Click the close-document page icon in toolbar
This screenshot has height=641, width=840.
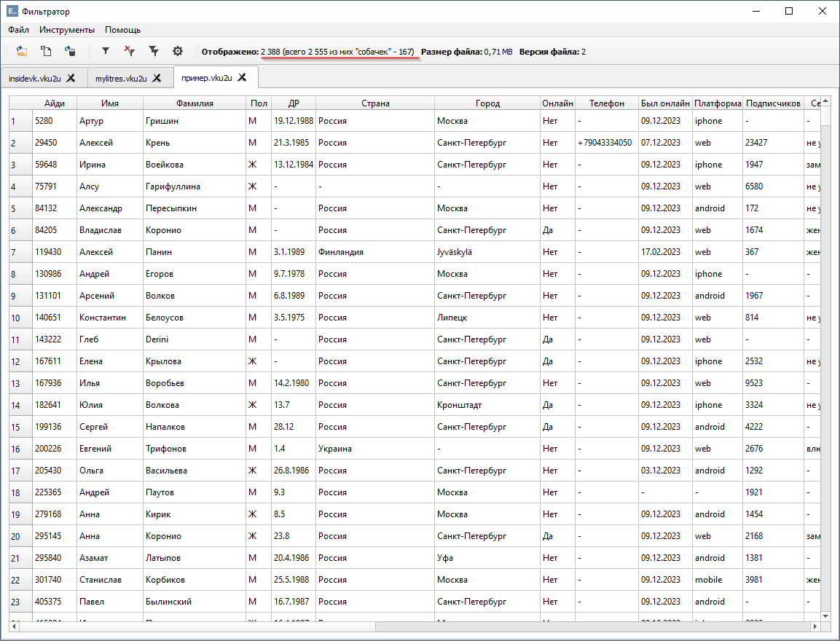46,52
